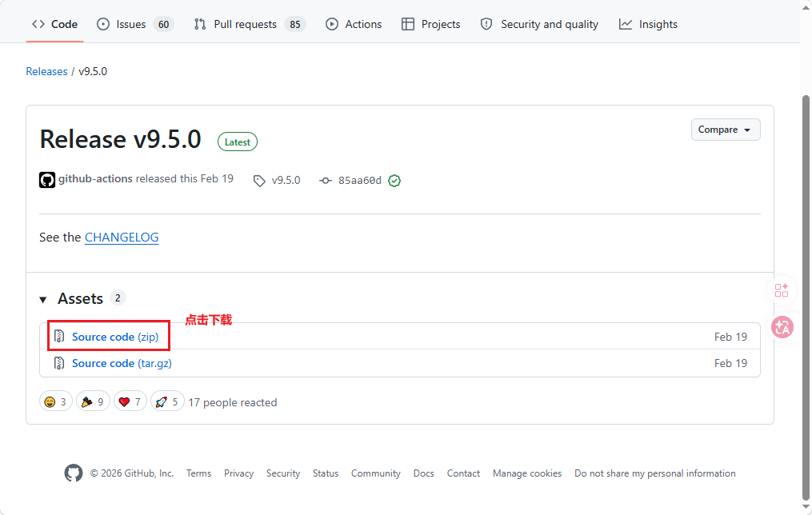Click the commit icon beside 85aa60d

326,181
